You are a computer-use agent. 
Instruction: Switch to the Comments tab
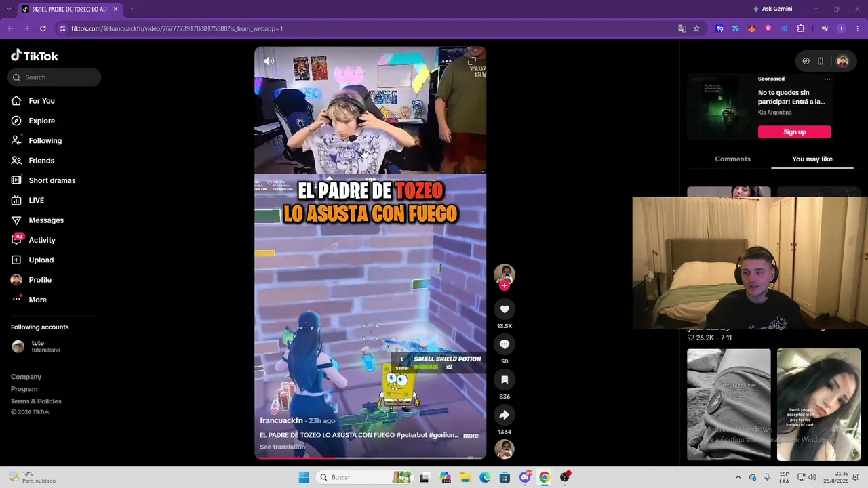pos(732,159)
